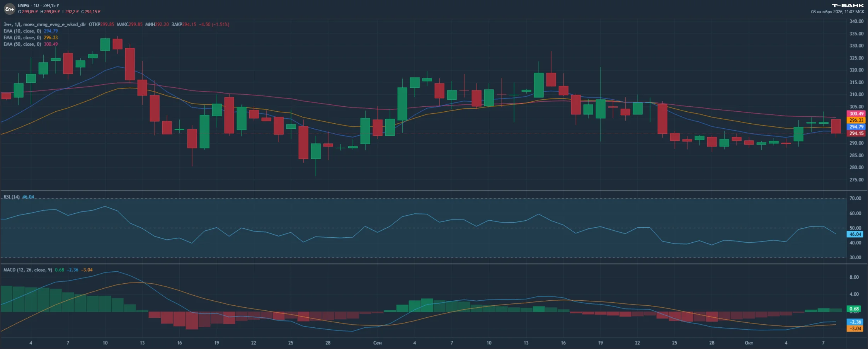Image resolution: width=868 pixels, height=349 pixels.
Task: Click the blue -2.36 MACD axis tag
Action: [x=855, y=322]
